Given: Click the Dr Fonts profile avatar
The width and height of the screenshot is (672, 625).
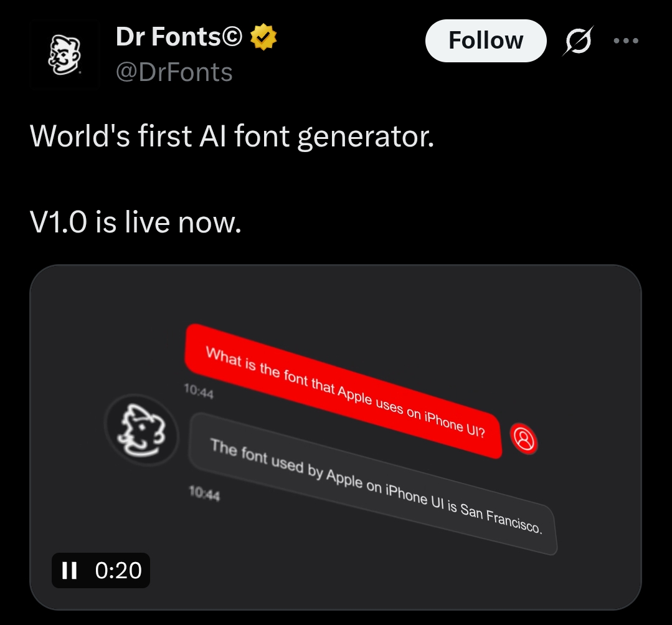Looking at the screenshot, I should pos(65,55).
